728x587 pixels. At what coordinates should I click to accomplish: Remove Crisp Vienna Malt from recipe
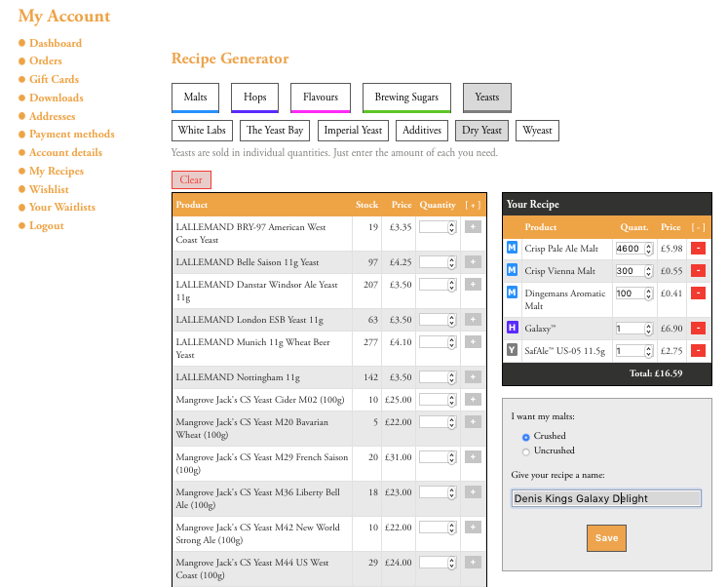(x=698, y=271)
